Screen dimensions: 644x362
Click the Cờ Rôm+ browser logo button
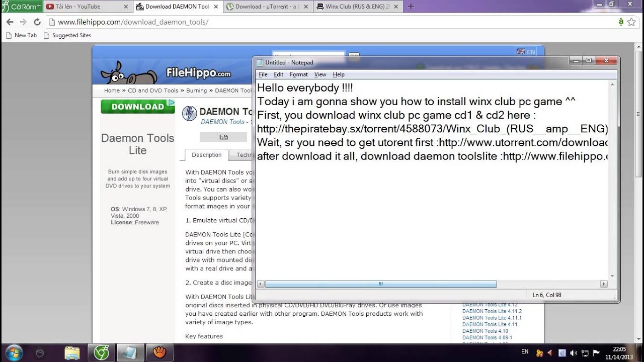(22, 6)
